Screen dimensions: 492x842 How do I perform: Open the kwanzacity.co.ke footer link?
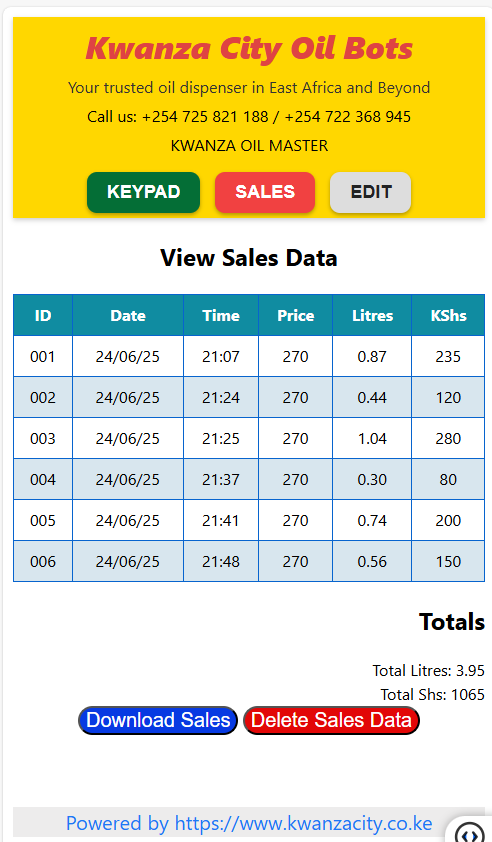point(249,823)
